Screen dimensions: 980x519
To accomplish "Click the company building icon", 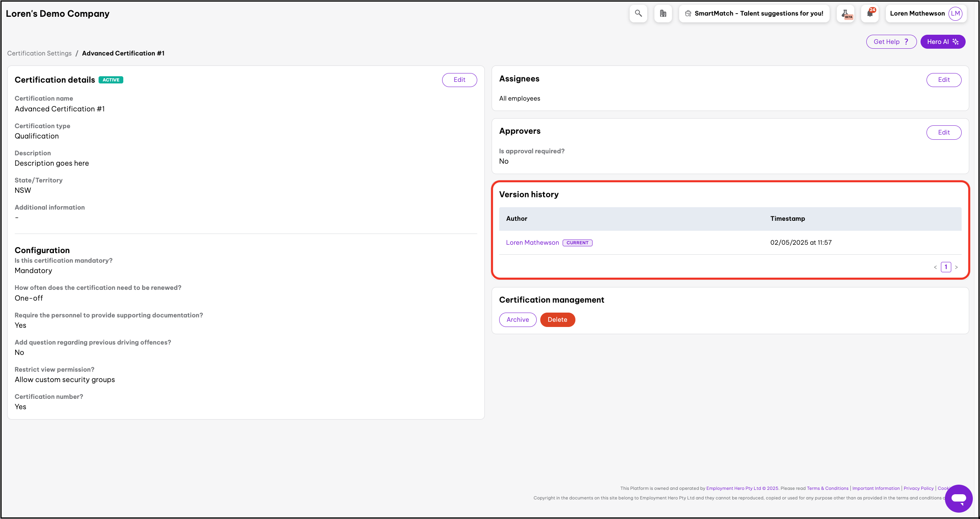I will [663, 14].
